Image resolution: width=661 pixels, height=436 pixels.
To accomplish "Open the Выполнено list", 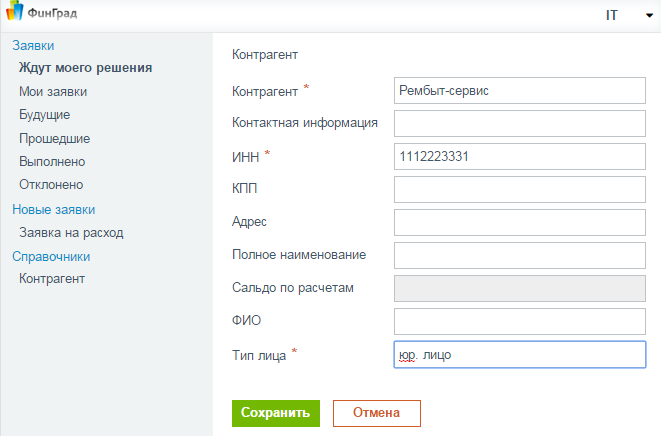I will click(52, 161).
